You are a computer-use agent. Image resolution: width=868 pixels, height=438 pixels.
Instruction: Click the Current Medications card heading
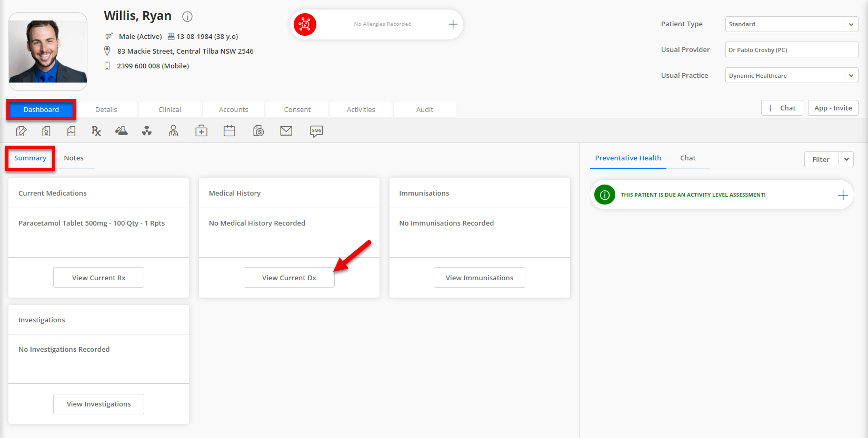click(x=53, y=193)
